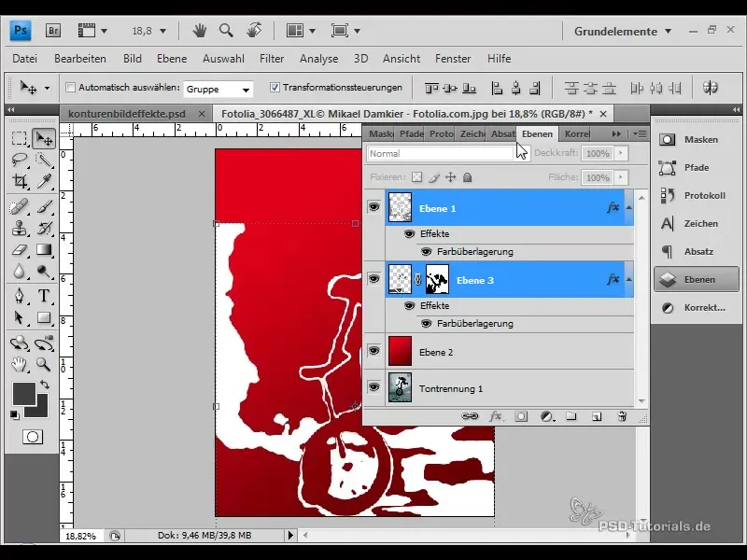
Task: Enable Automatisch auswählen checkbox
Action: [71, 87]
